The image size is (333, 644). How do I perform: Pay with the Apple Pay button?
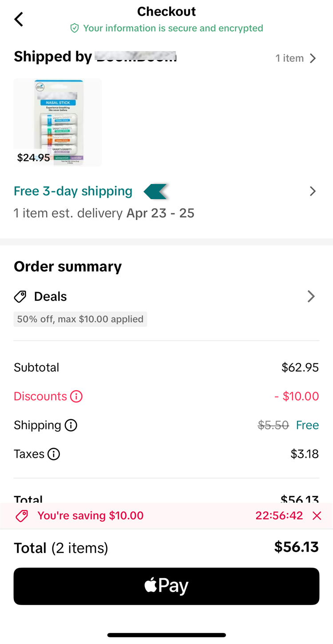point(166,586)
